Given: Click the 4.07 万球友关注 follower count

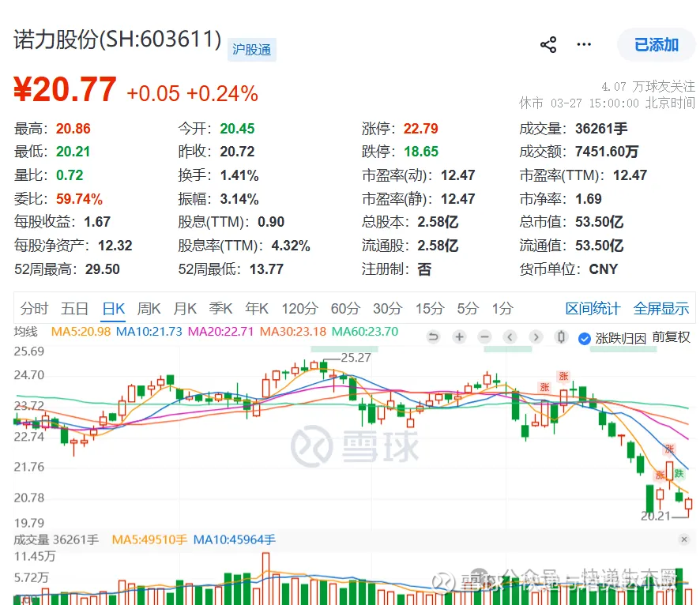Looking at the screenshot, I should [x=648, y=86].
